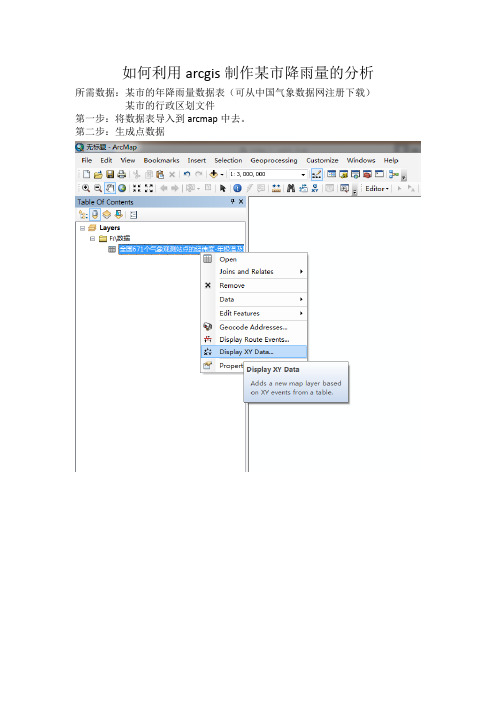Select the Layers data frame
496x702 pixels.
pos(110,228)
